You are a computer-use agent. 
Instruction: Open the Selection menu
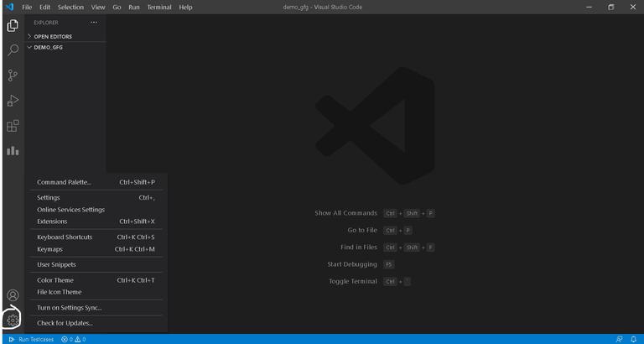point(70,8)
